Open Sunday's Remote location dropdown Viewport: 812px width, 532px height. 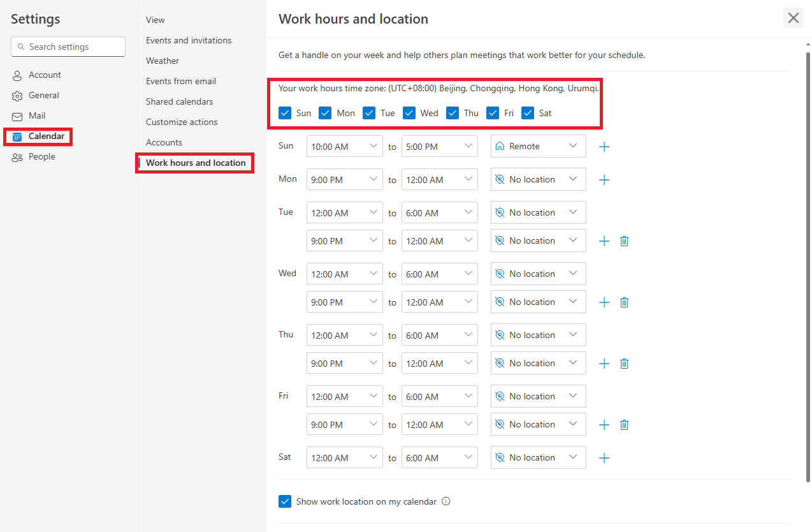(x=538, y=146)
